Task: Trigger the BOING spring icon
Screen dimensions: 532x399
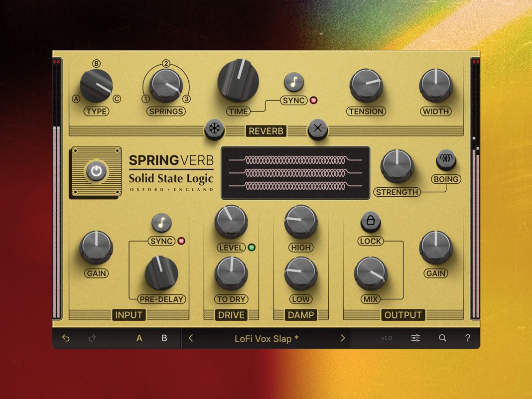Action: (446, 158)
